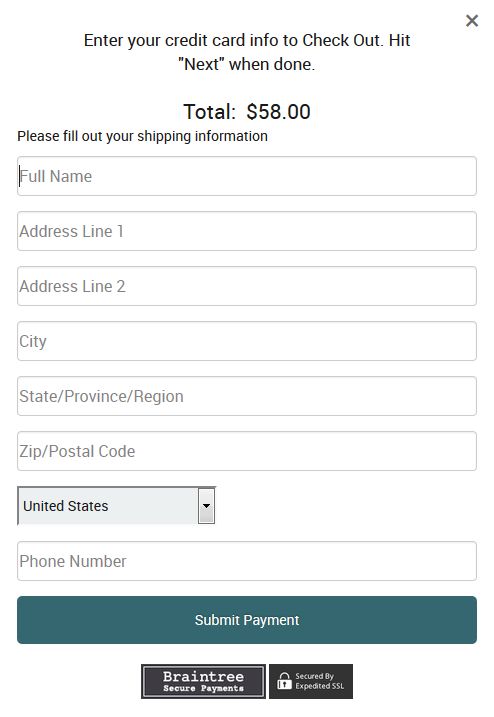
Task: Click the Secure Payments text under Braintree
Action: (x=203, y=688)
